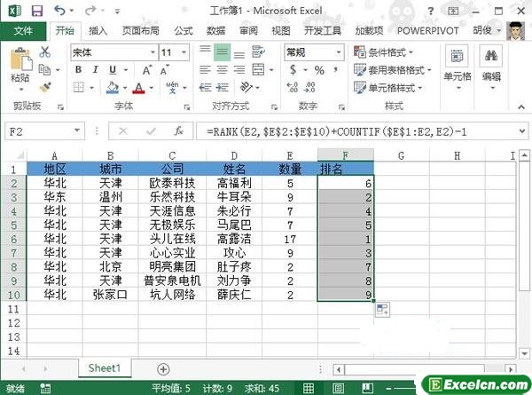
Task: Click the Undo arrow icon
Action: click(x=58, y=10)
